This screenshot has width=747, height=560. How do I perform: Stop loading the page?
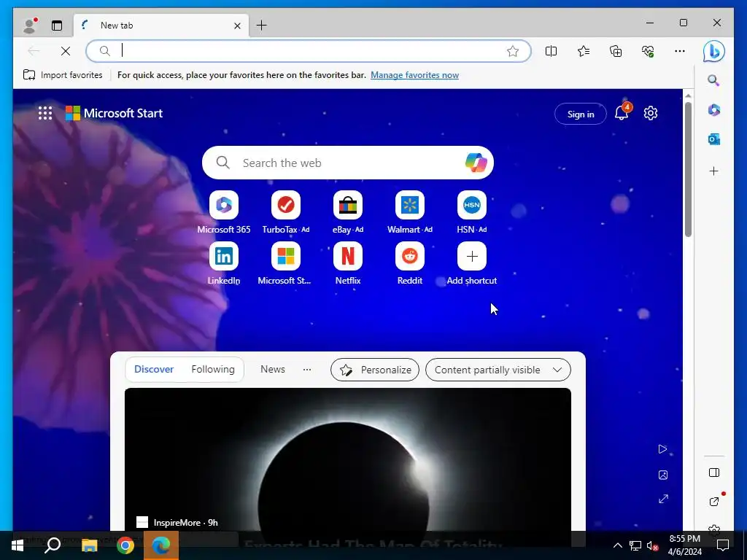(66, 51)
